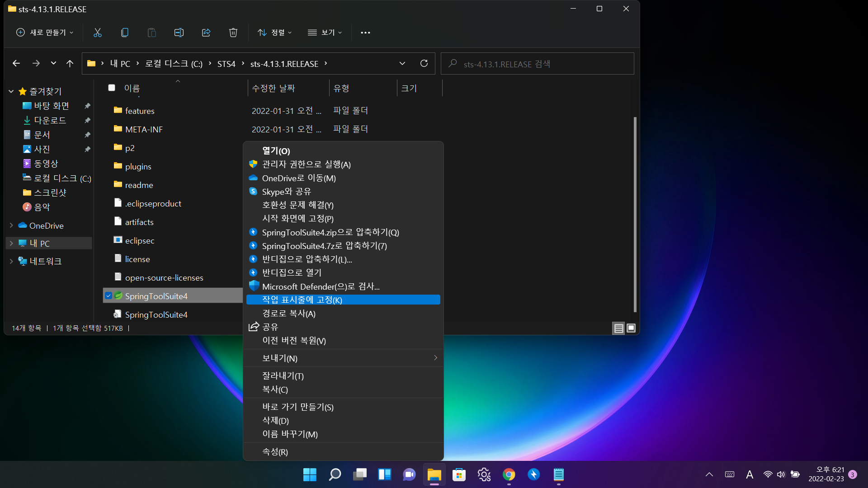Switch to the details view toggle
The height and width of the screenshot is (488, 868).
point(618,328)
